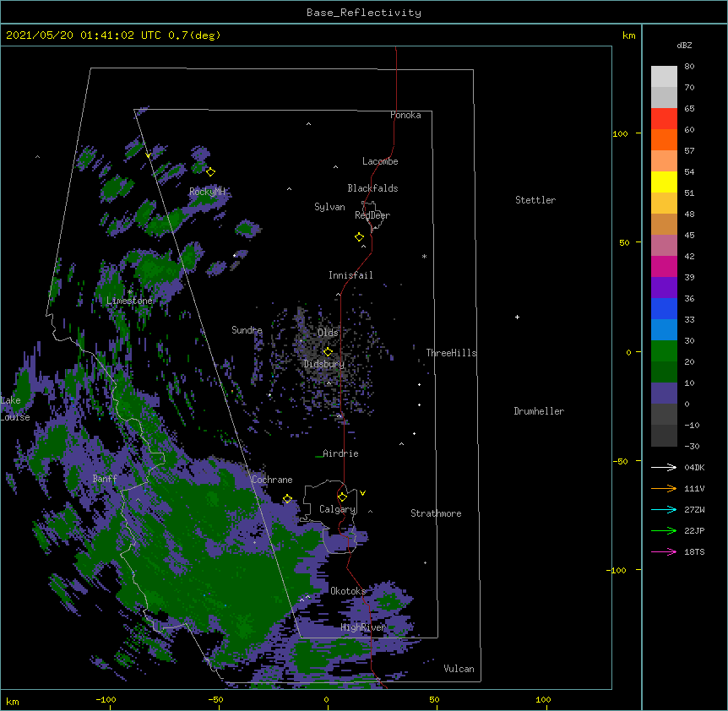Screen dimensions: 728x711
Task: Click the RockyMH label
Action: pos(207,192)
